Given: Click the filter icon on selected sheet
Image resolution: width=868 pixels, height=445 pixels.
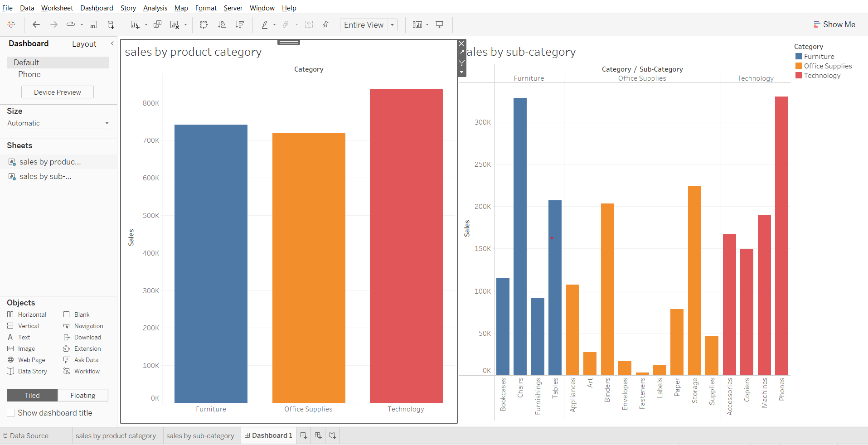Looking at the screenshot, I should pos(461,63).
